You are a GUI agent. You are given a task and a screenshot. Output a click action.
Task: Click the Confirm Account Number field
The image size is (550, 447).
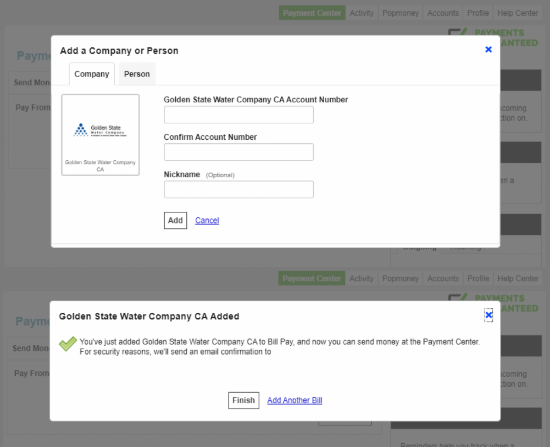pos(239,152)
